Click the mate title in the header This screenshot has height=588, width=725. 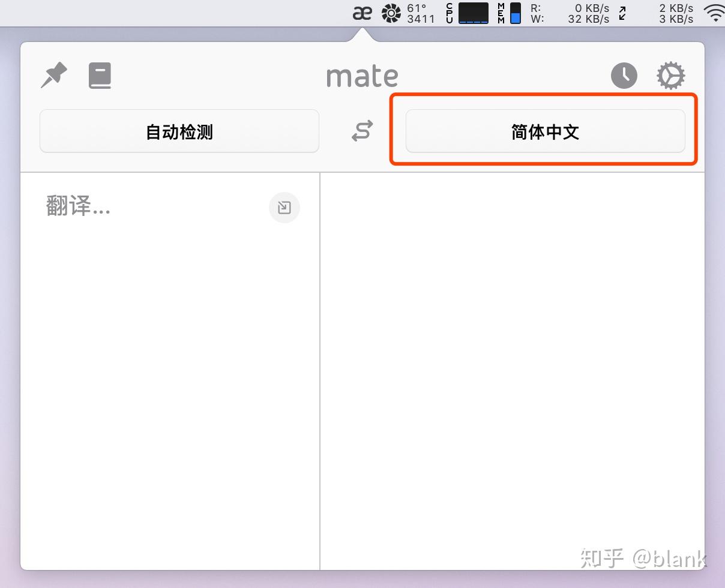(x=362, y=75)
